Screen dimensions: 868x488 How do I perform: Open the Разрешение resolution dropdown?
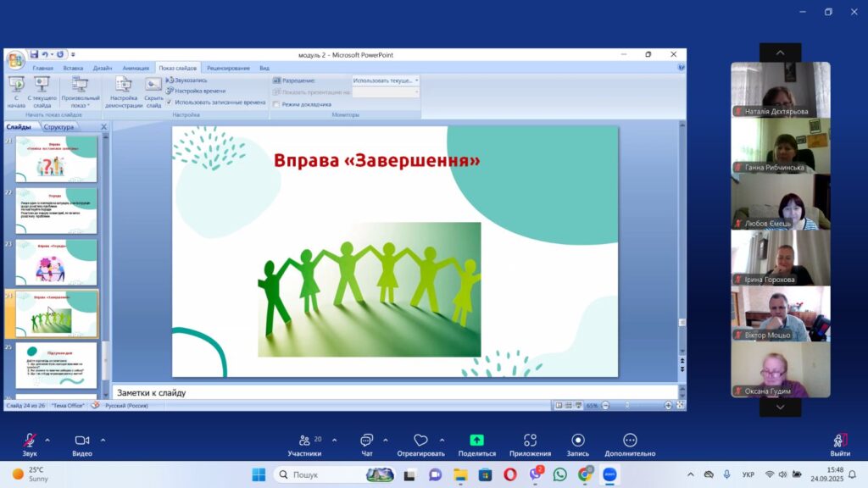386,80
